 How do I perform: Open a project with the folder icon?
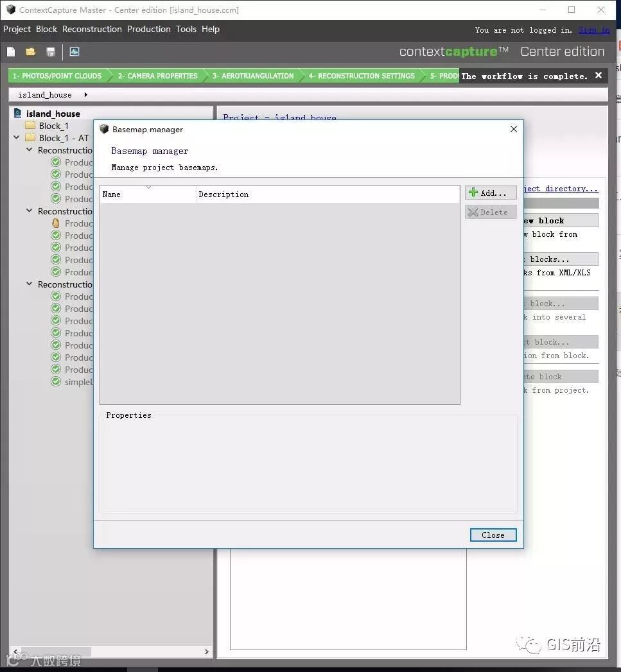click(30, 52)
